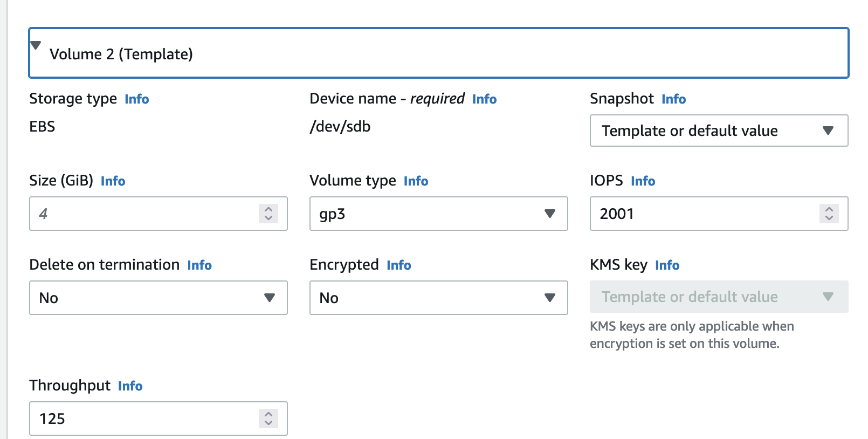Click the Throughput stepper arrows

268,419
